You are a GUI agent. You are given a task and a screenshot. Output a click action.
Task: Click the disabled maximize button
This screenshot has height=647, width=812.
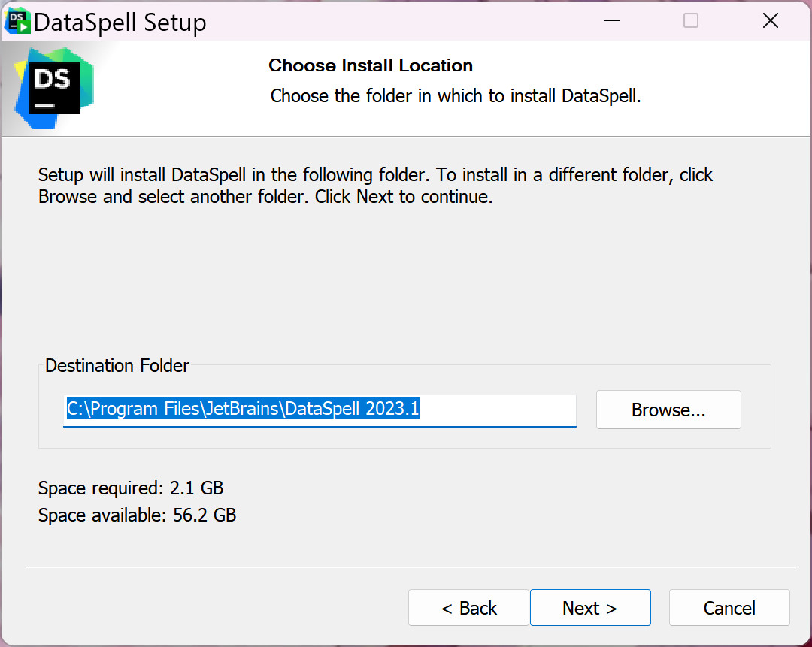(690, 20)
